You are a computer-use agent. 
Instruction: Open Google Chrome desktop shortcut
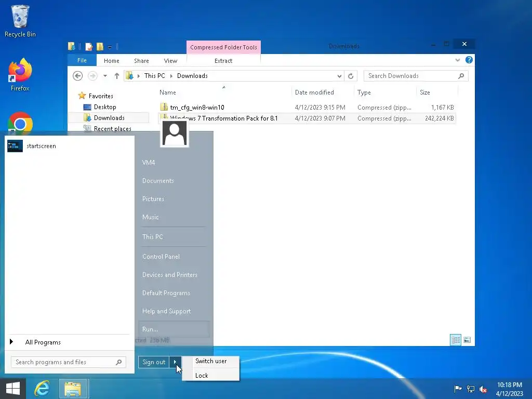20,123
